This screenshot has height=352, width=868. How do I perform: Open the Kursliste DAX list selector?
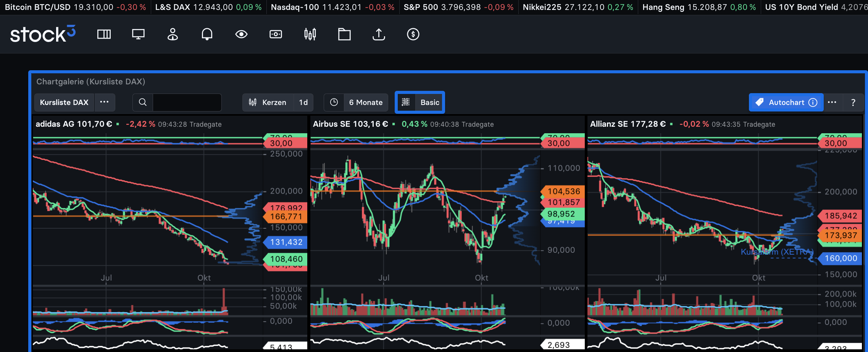pos(64,102)
